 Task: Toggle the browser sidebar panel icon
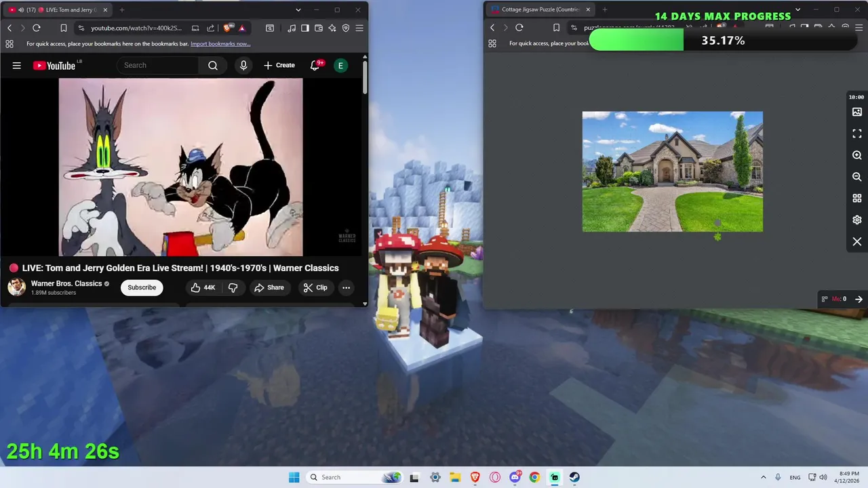305,28
